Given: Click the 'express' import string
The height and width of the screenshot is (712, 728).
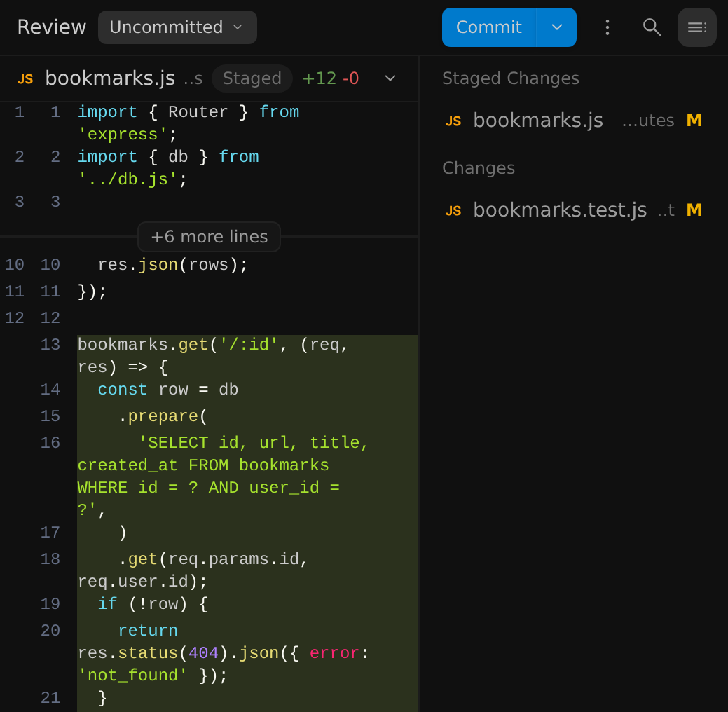Looking at the screenshot, I should pyautogui.click(x=123, y=135).
